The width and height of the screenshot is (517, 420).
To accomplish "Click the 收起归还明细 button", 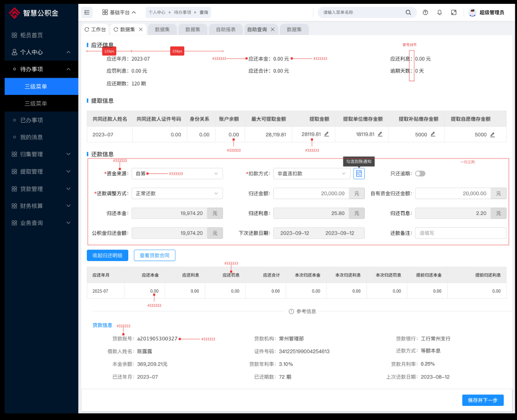I will pyautogui.click(x=107, y=256).
